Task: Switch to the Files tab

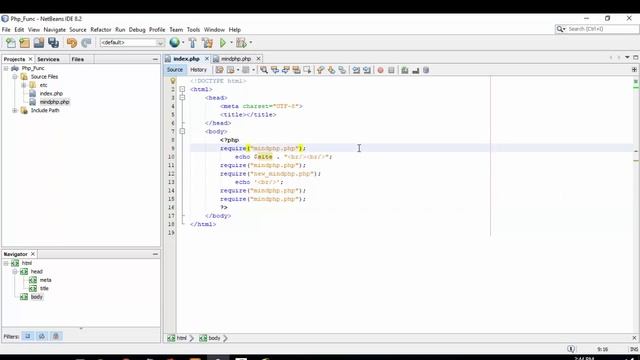Action: click(78, 59)
